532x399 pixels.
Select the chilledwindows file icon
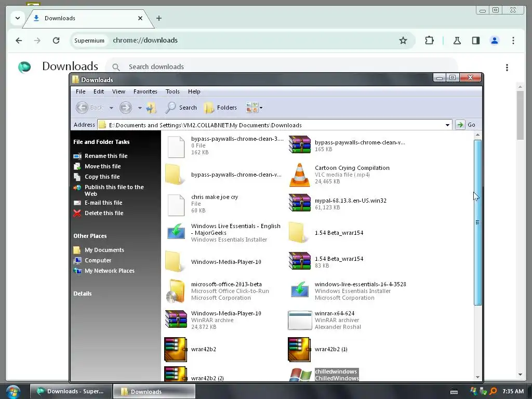[x=300, y=375]
